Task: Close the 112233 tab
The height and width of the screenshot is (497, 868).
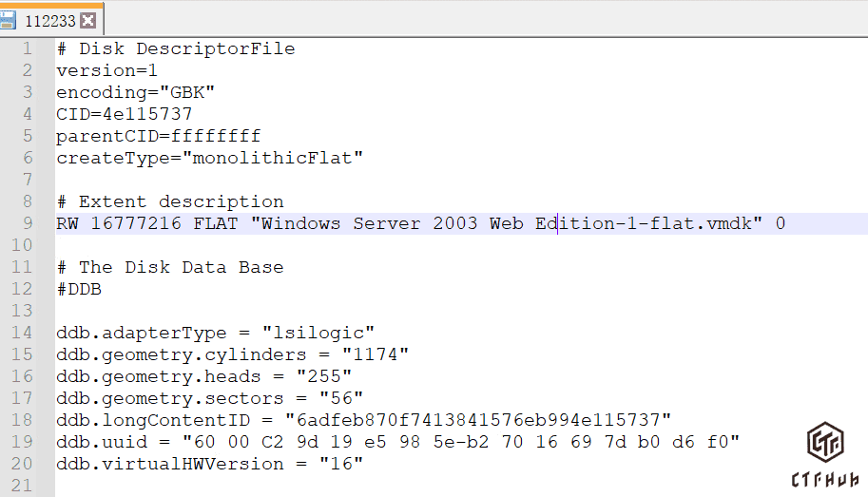Action: click(88, 20)
